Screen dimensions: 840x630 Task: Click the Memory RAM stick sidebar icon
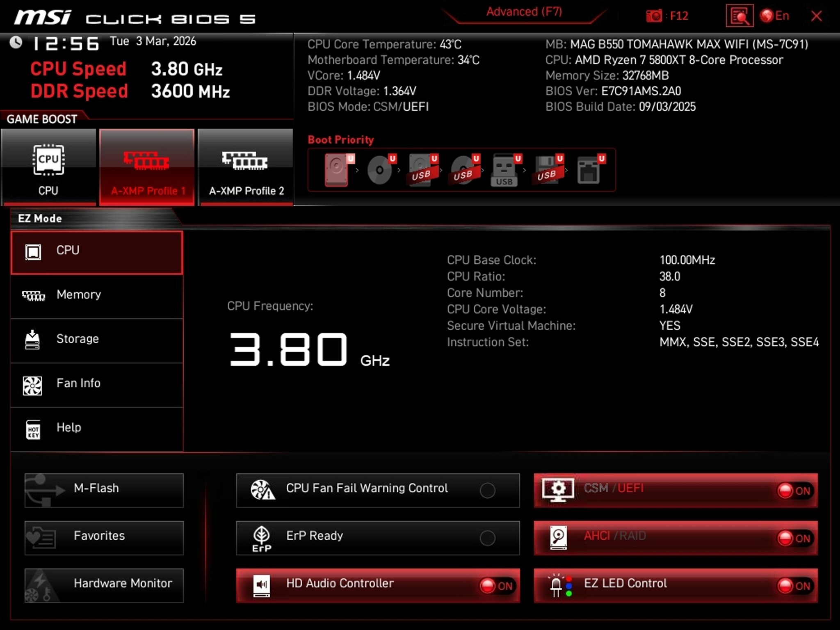click(33, 296)
